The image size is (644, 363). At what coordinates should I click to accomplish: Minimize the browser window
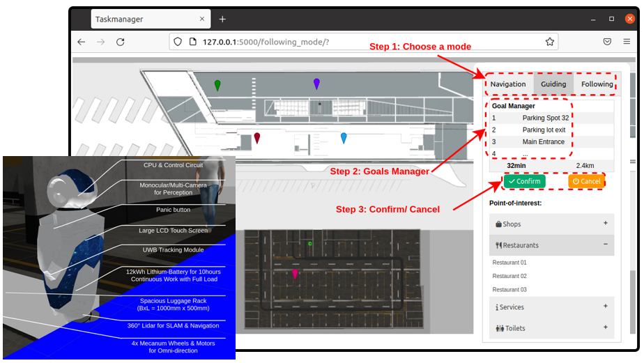coord(592,20)
